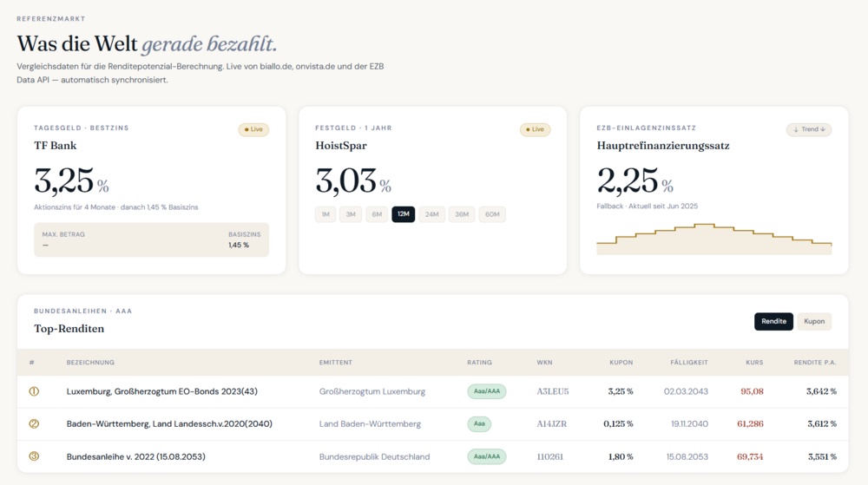Click rank 1 circle icon
The image size is (868, 485).
34,391
